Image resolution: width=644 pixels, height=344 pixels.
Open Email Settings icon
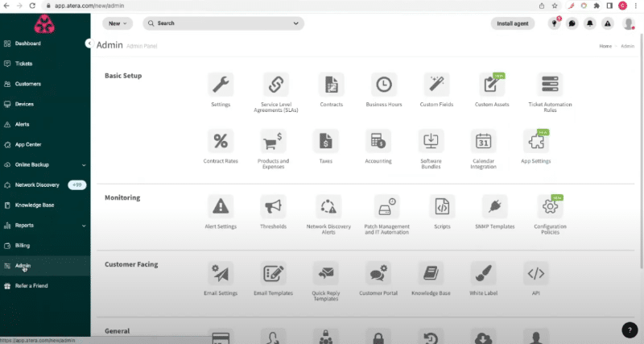[221, 273]
